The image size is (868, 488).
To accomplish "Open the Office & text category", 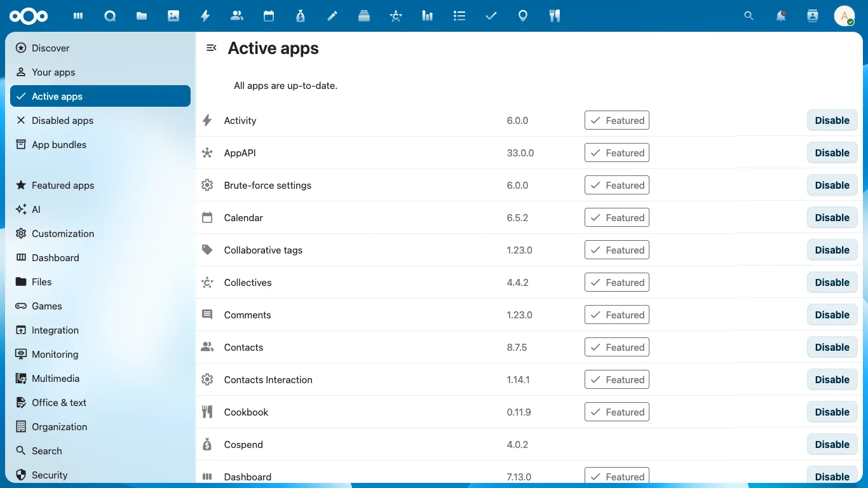I will (x=100, y=402).
